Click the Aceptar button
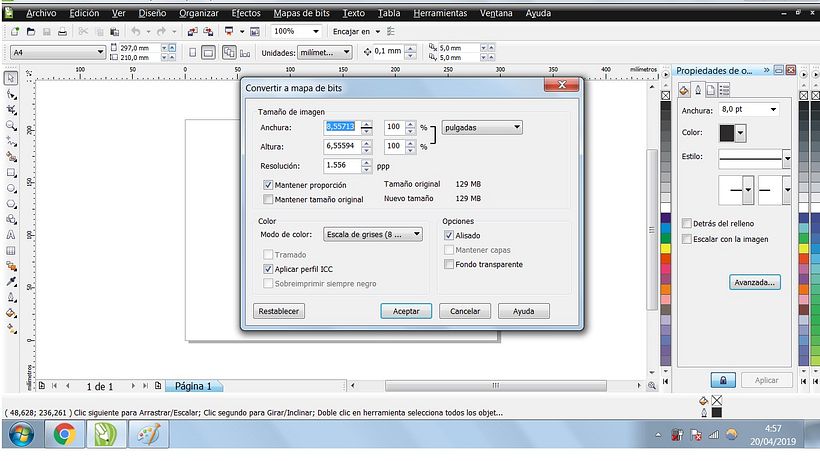 [406, 311]
